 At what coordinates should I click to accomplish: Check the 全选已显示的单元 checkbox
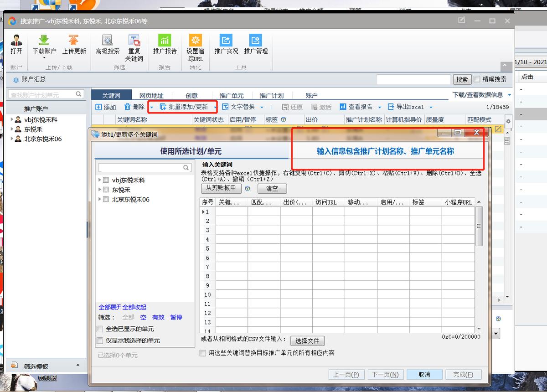[x=99, y=329]
